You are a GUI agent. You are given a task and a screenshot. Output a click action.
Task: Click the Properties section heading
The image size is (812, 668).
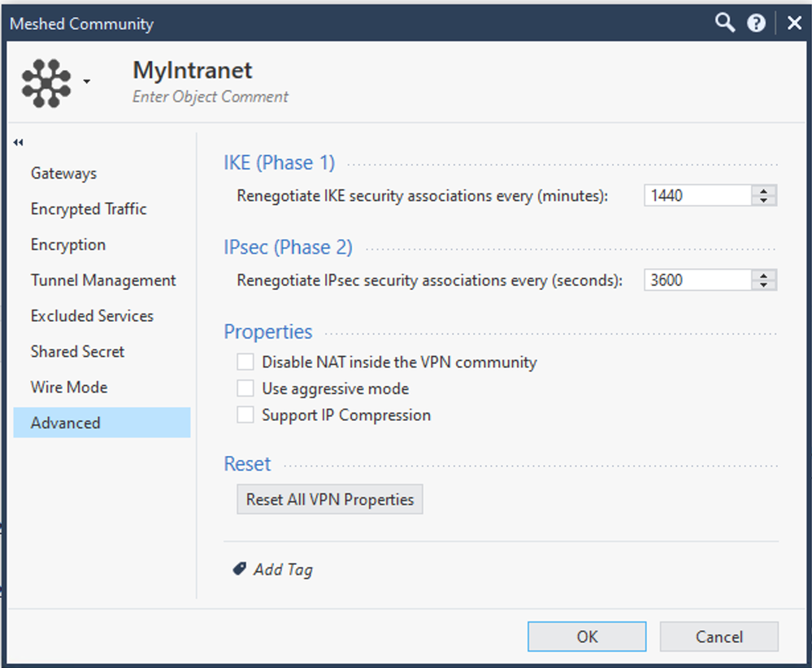click(x=268, y=332)
